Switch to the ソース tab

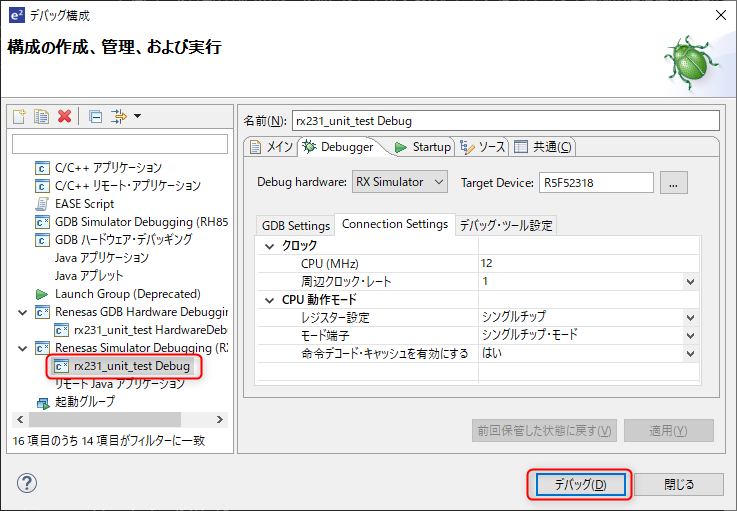point(482,147)
